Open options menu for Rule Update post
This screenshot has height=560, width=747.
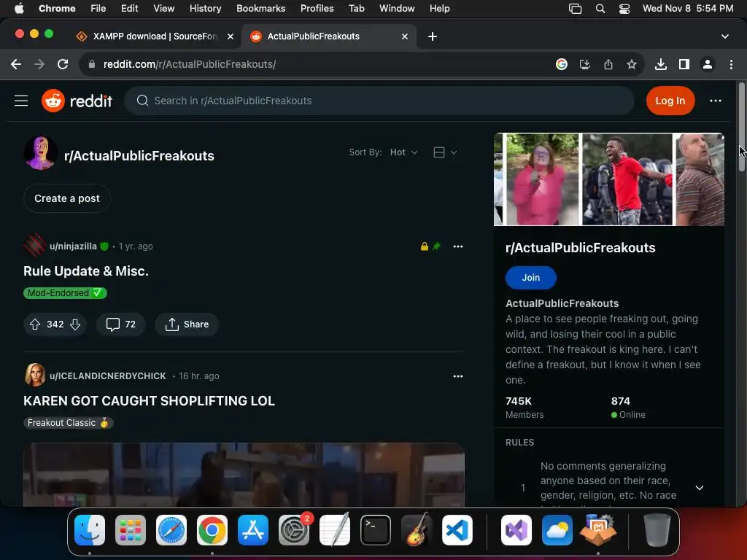click(458, 246)
